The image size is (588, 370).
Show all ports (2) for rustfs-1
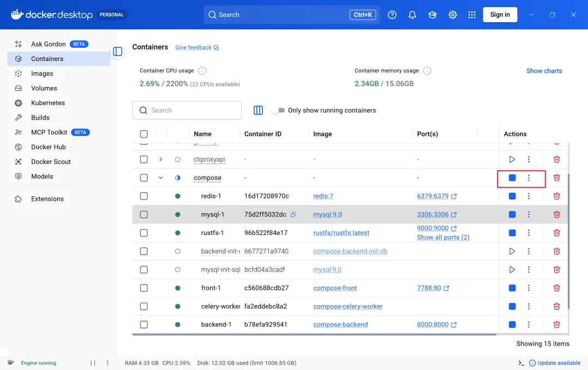[x=443, y=237]
